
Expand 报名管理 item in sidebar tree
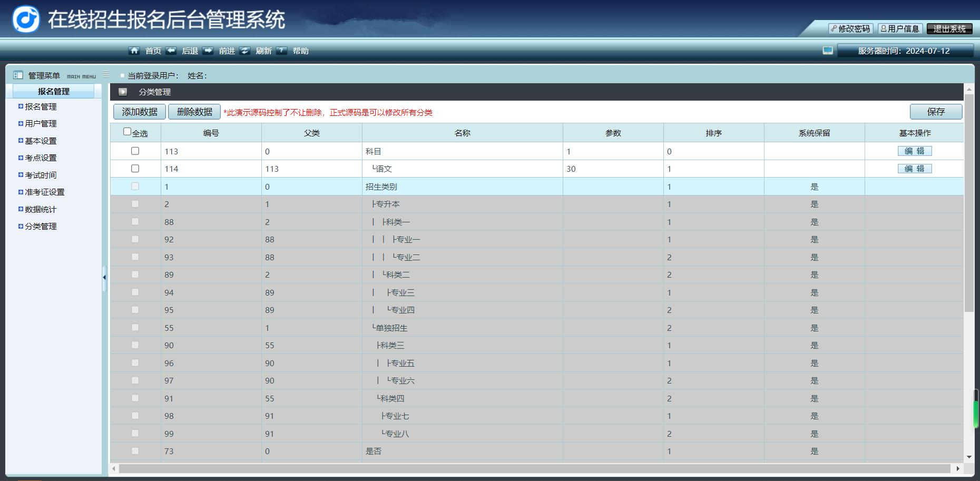(x=21, y=106)
